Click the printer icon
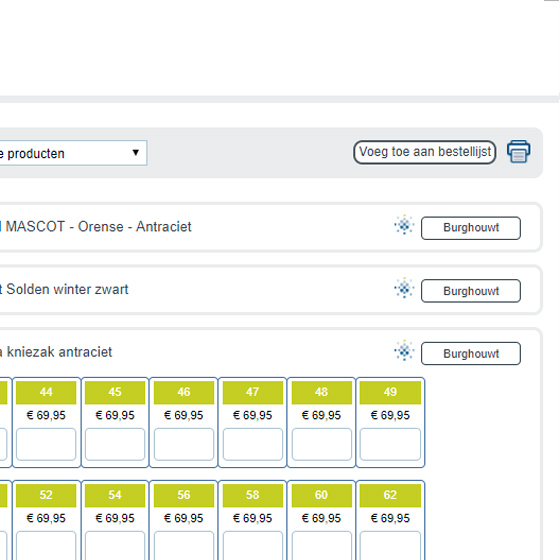The height and width of the screenshot is (560, 560). (519, 152)
